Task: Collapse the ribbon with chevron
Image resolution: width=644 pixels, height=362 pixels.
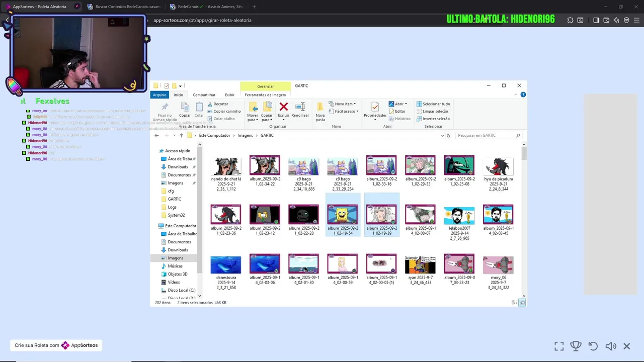Action: coord(516,95)
